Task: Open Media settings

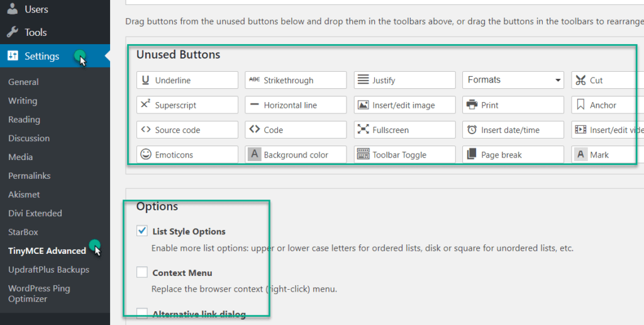Action: click(x=21, y=157)
